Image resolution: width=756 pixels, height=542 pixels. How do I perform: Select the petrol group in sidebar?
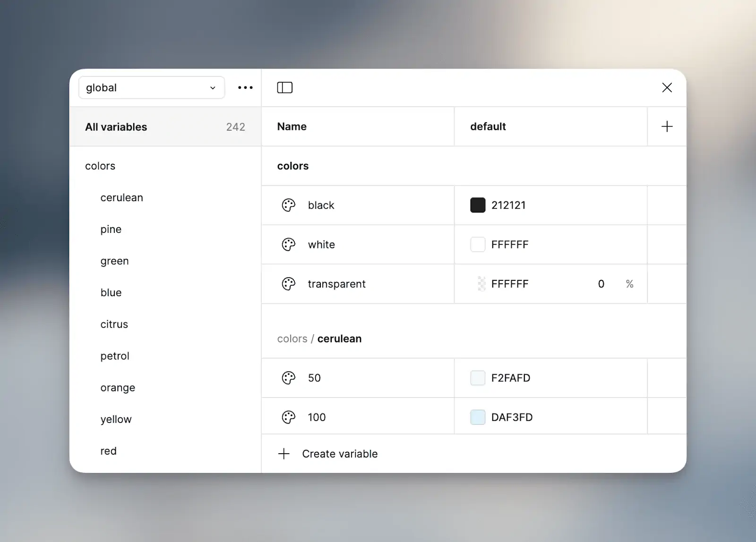[115, 356]
